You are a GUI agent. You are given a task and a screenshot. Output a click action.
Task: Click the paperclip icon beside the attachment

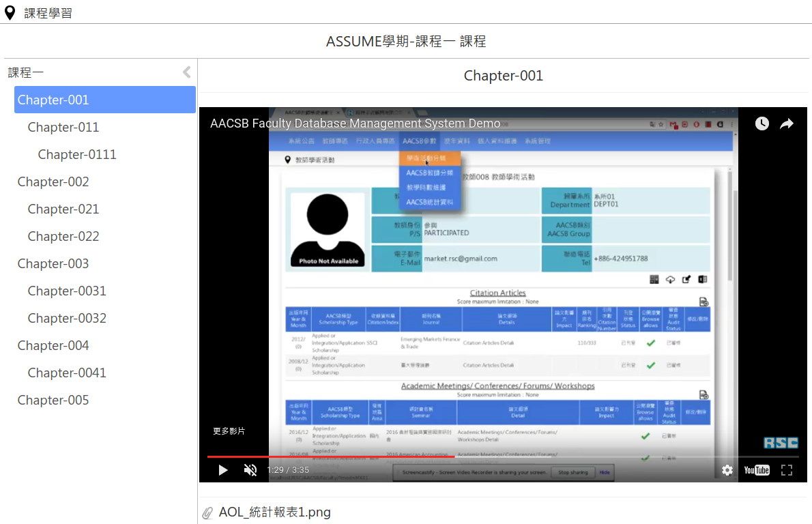(207, 512)
